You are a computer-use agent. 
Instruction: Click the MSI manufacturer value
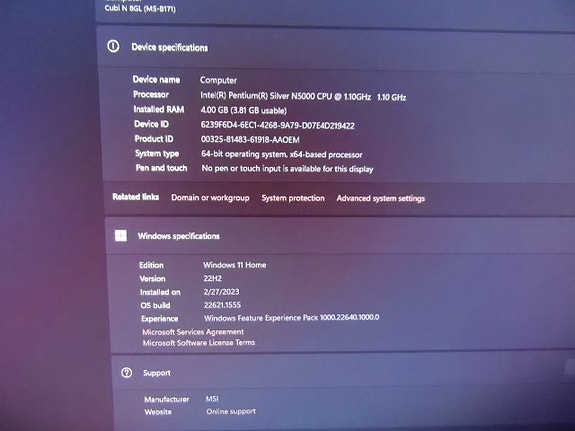(x=212, y=399)
